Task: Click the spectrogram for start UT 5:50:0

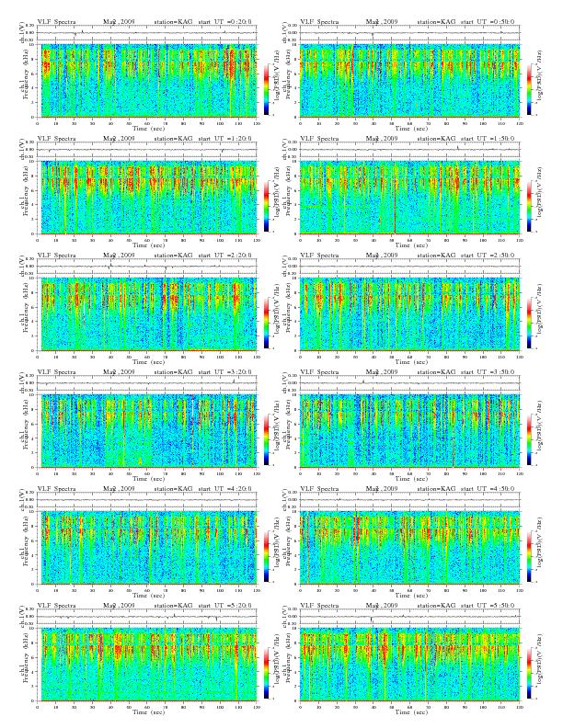Action: click(409, 664)
